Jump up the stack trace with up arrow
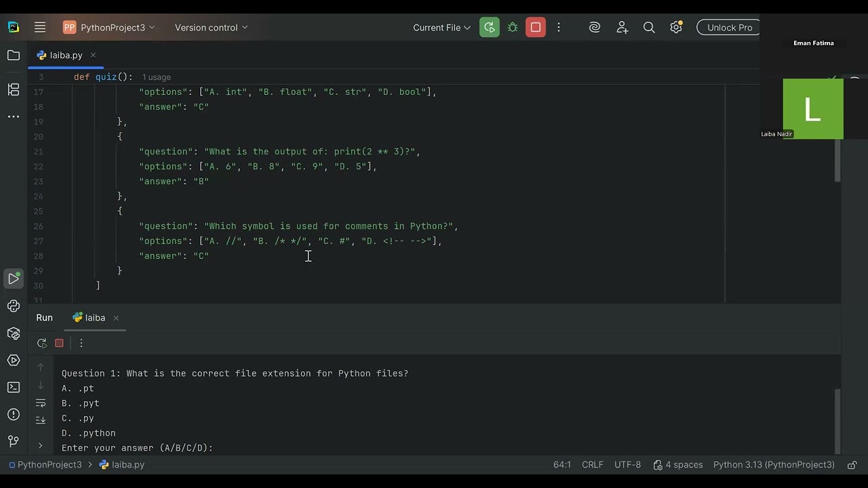 coord(41,367)
